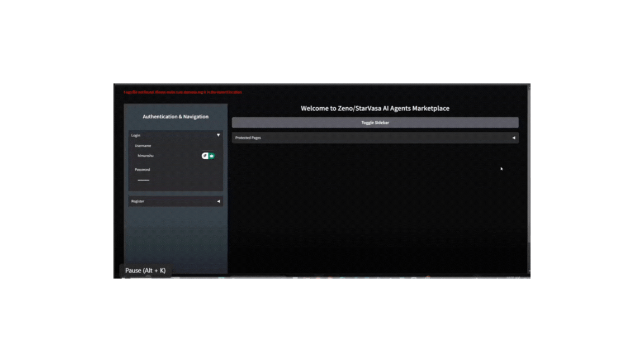Click the Password label
This screenshot has width=644, height=362.
(142, 169)
